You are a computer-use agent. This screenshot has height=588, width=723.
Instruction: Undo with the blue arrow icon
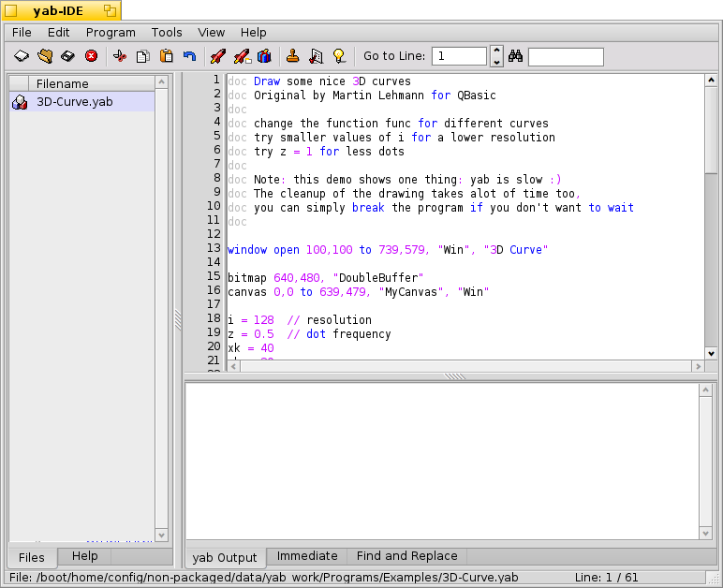click(x=189, y=56)
